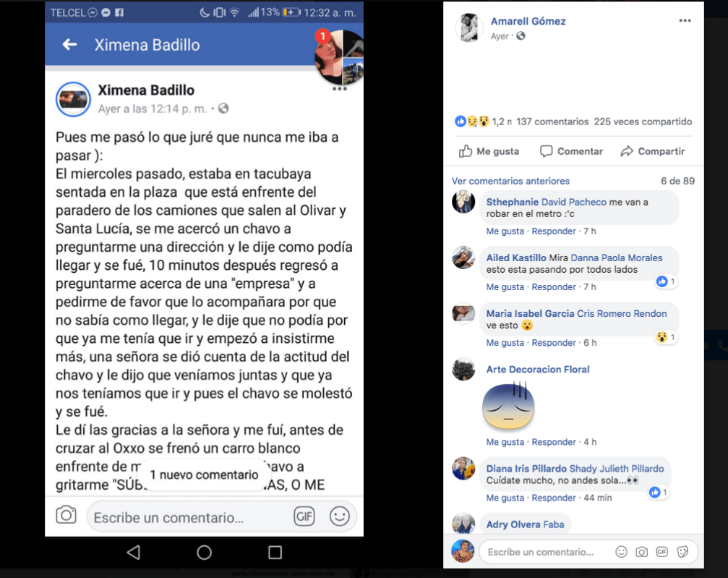Tap the GIF button in left comment field

tap(304, 517)
